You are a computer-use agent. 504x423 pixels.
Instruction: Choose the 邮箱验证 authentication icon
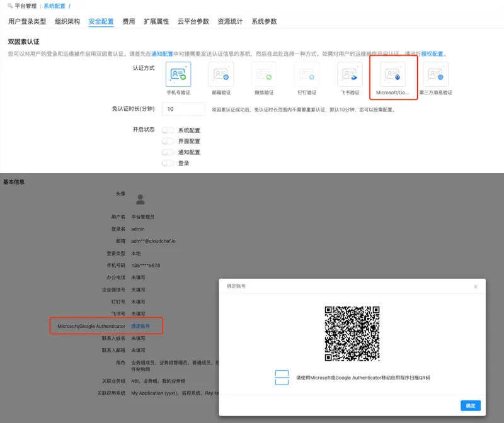(x=221, y=74)
